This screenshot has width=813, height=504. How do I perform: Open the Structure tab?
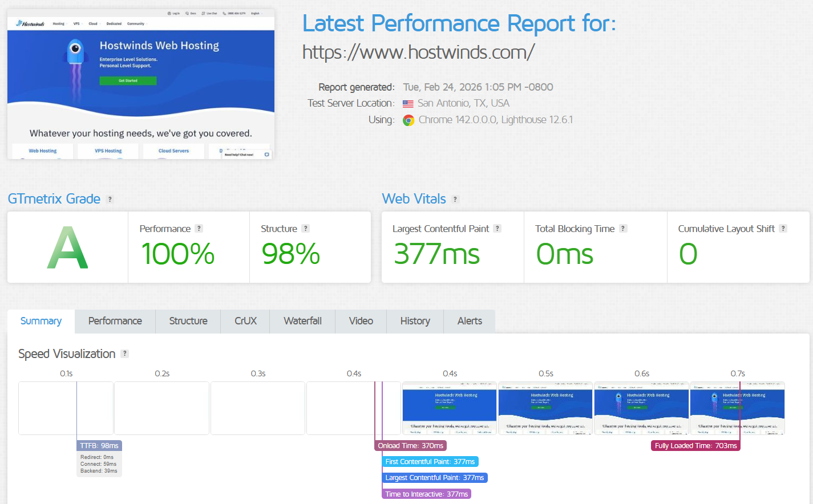[x=188, y=321]
